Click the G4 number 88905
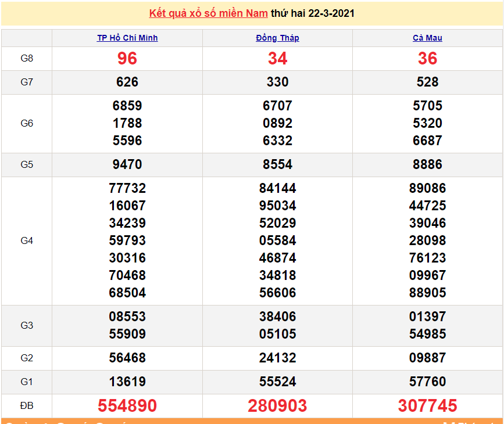Image resolution: width=504 pixels, height=424 pixels. 427,293
